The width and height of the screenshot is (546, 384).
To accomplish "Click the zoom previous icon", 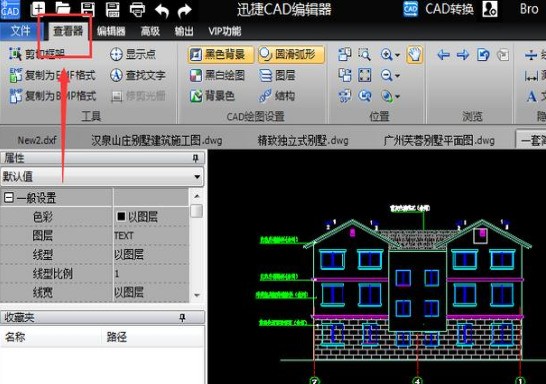I will pos(365,96).
